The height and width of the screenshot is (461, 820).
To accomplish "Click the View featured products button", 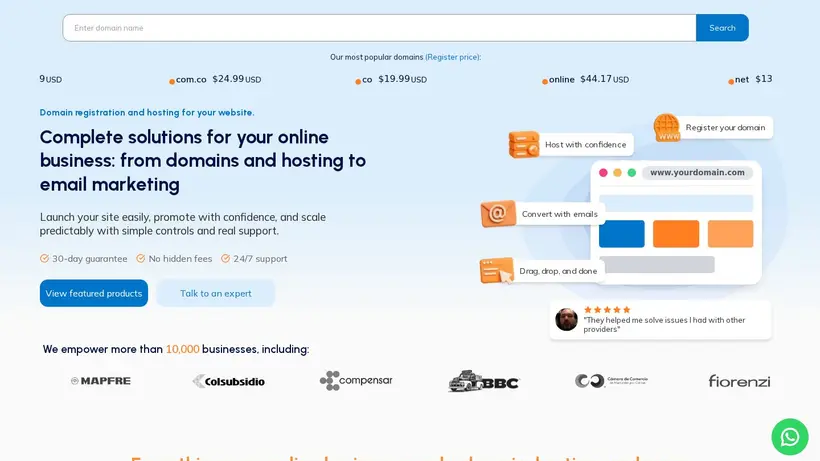I will tap(94, 293).
